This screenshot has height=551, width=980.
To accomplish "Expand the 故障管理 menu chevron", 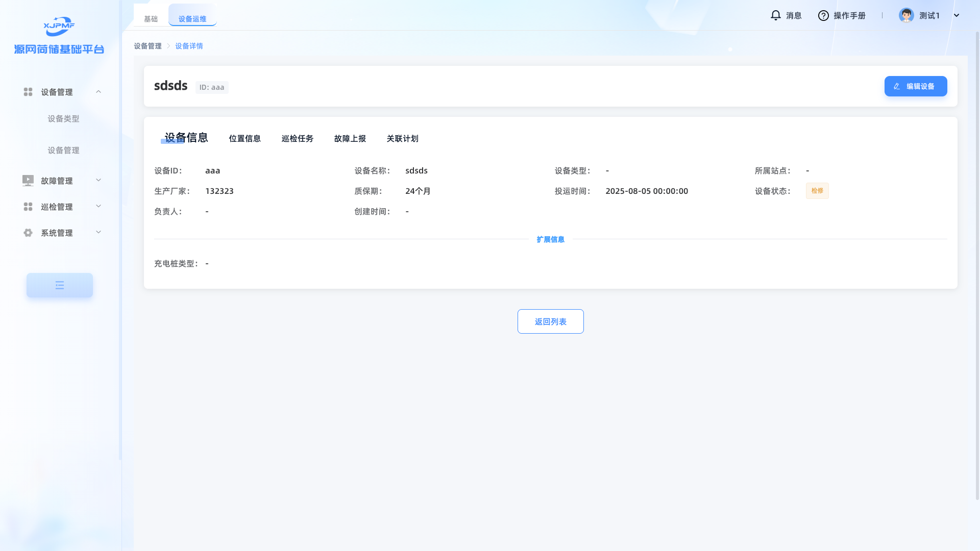I will [x=99, y=180].
